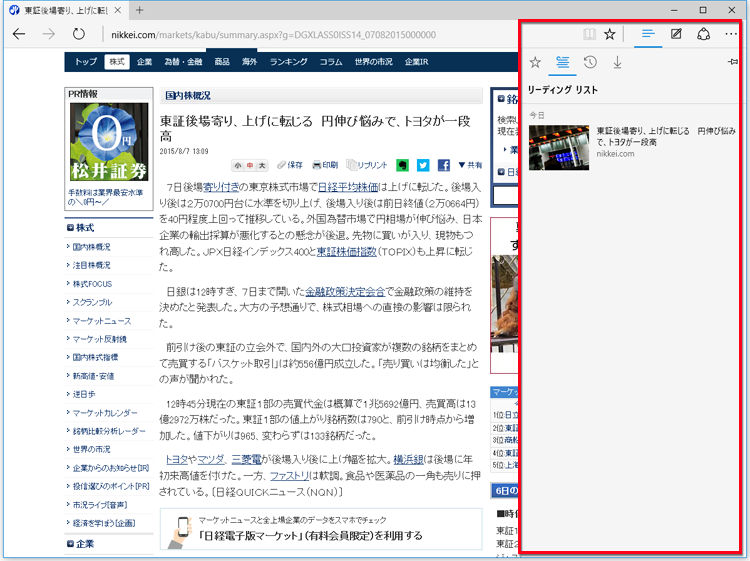This screenshot has width=750, height=561.
Task: Pin the Hub pane open
Action: [x=733, y=62]
